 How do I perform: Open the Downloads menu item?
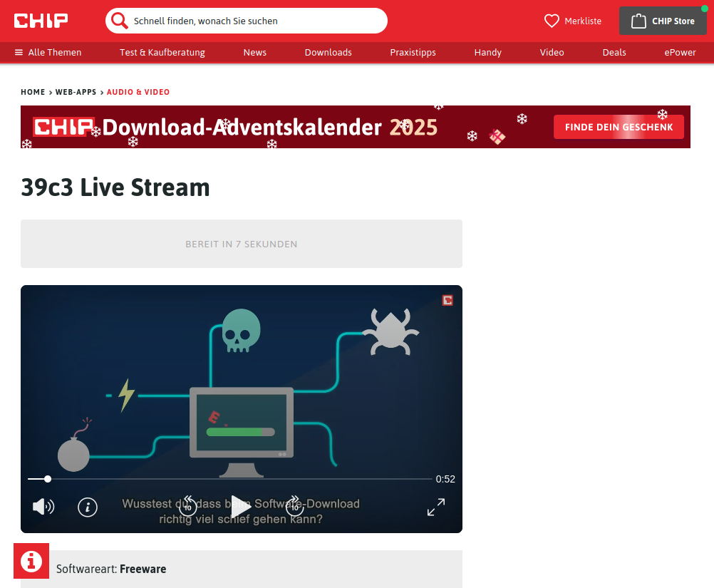click(x=328, y=53)
